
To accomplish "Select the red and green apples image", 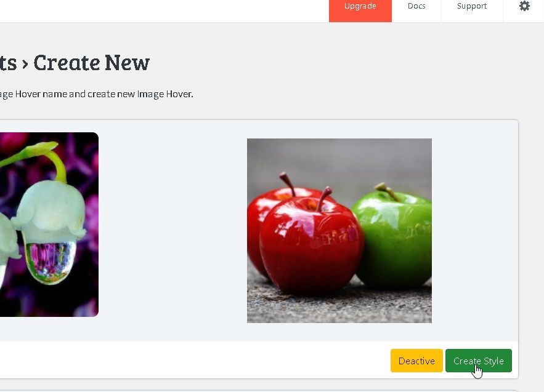I will (x=339, y=231).
